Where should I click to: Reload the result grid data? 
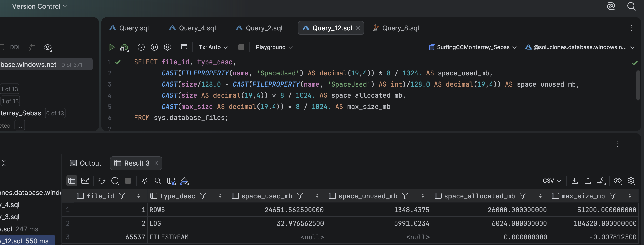point(101,181)
